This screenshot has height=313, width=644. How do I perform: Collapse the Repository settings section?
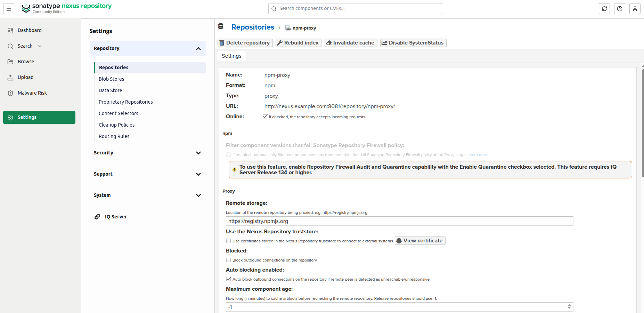pyautogui.click(x=148, y=49)
